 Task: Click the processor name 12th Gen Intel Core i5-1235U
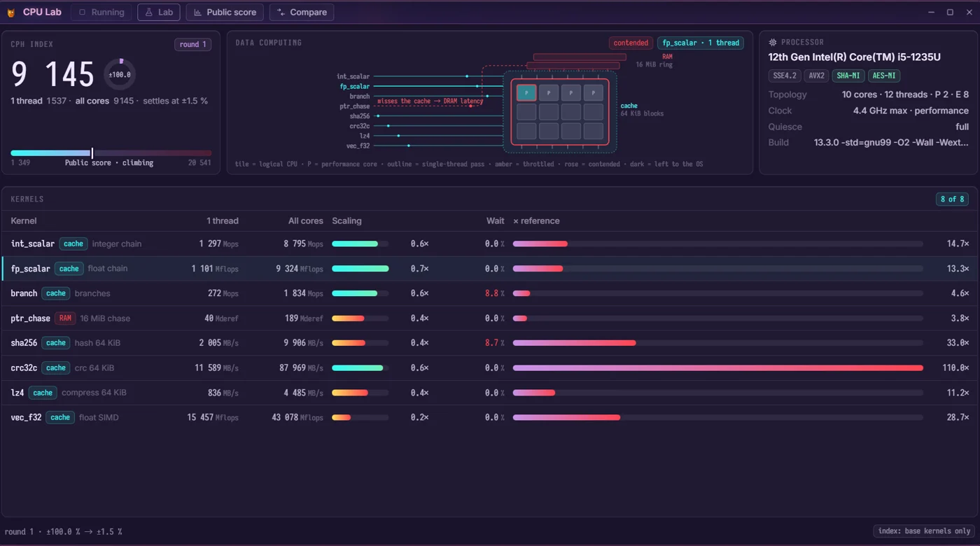[x=854, y=57]
